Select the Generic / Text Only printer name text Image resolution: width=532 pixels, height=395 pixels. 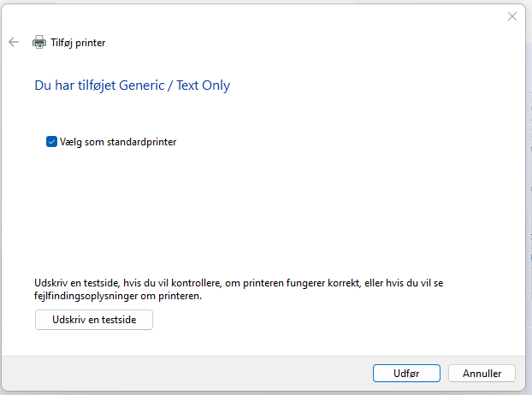pyautogui.click(x=174, y=85)
